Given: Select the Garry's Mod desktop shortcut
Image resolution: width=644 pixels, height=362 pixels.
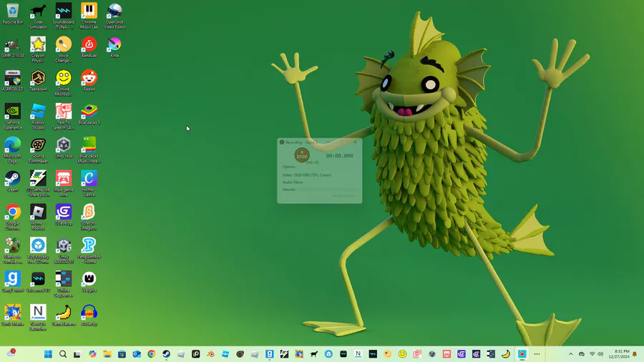Looking at the screenshot, I should point(13,282).
